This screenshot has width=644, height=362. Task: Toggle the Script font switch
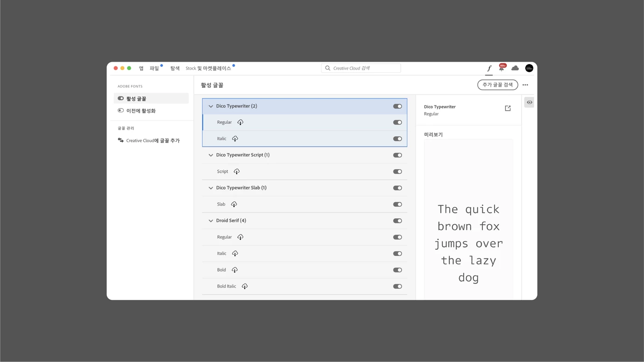(397, 171)
